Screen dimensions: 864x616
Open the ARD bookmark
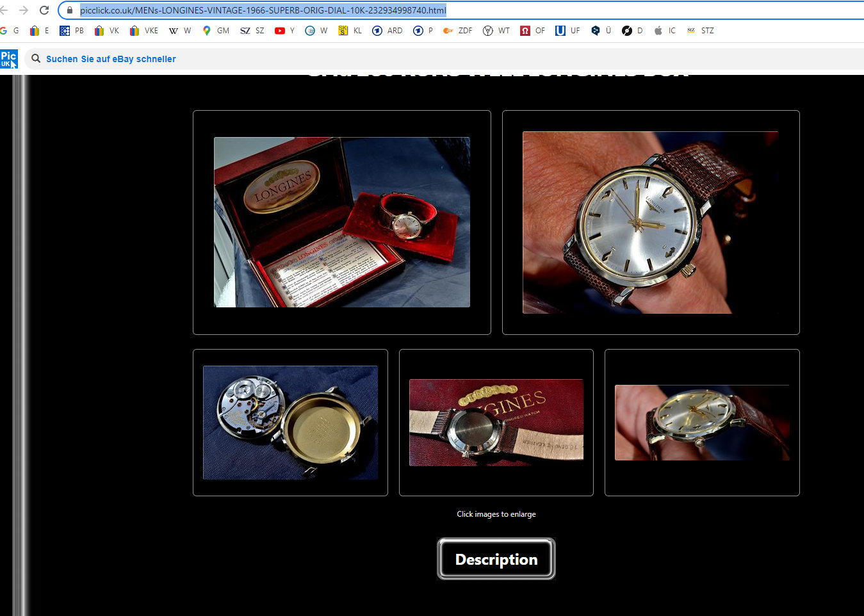[x=387, y=31]
